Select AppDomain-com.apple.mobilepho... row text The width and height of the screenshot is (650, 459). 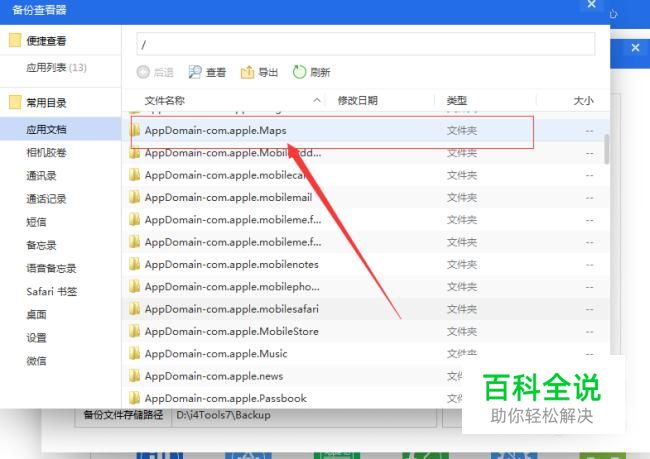pyautogui.click(x=232, y=287)
